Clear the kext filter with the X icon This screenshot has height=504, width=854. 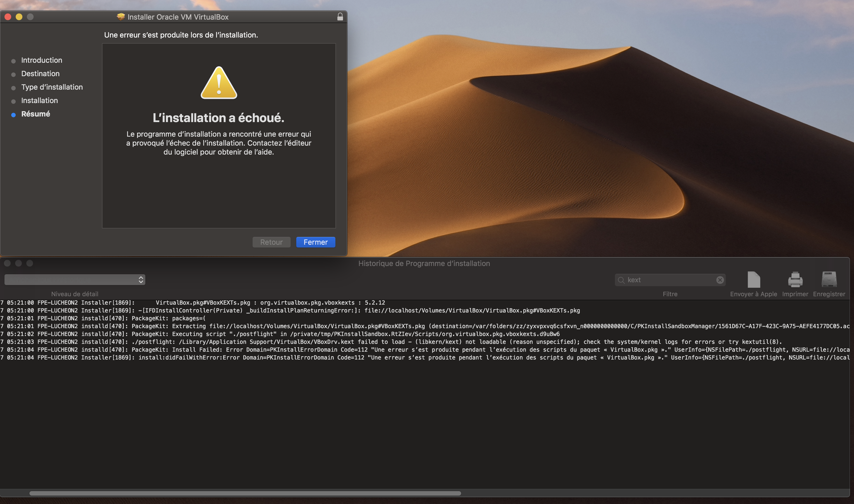720,280
